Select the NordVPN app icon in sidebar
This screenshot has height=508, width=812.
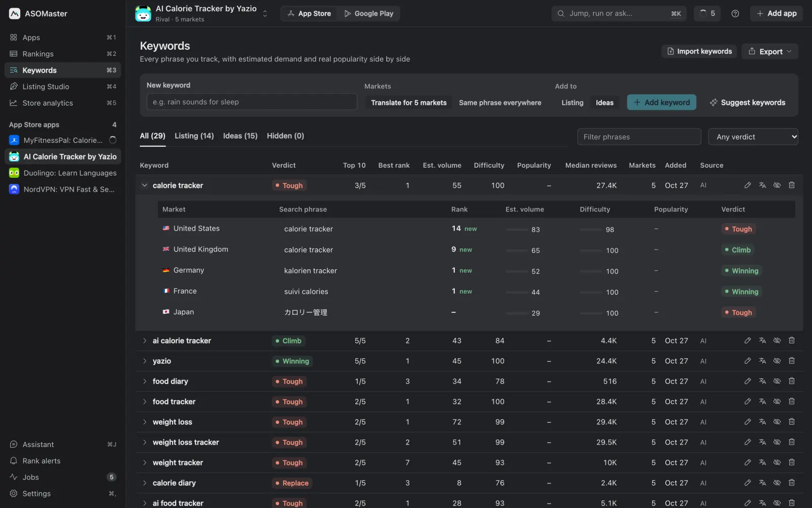[x=14, y=189]
